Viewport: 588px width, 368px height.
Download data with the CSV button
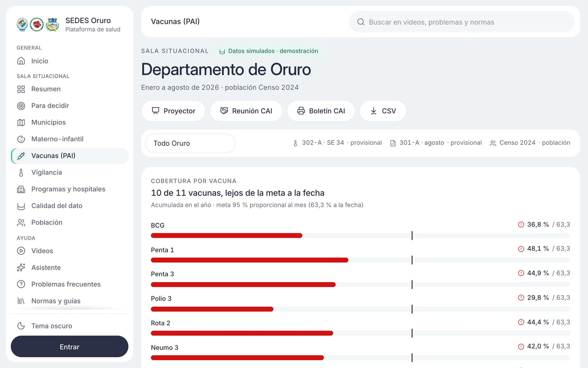383,111
